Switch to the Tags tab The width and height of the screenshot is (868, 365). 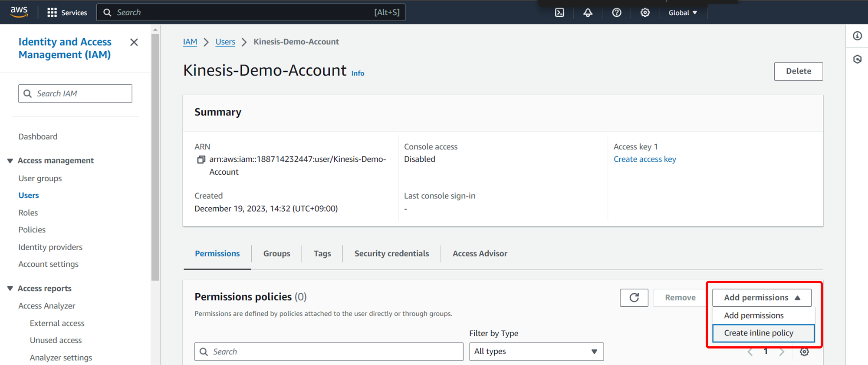click(322, 254)
